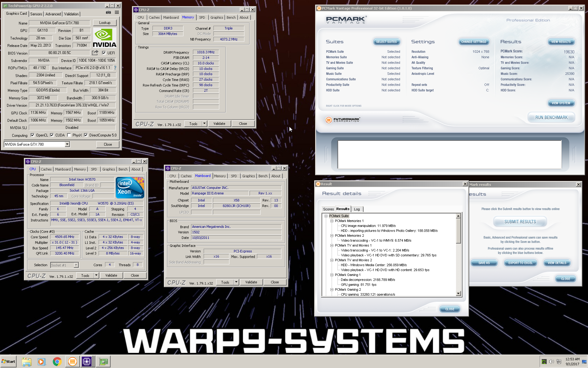Image resolution: width=588 pixels, height=368 pixels.
Task: Click the PCMark Vantage title bar icon
Action: tap(319, 8)
